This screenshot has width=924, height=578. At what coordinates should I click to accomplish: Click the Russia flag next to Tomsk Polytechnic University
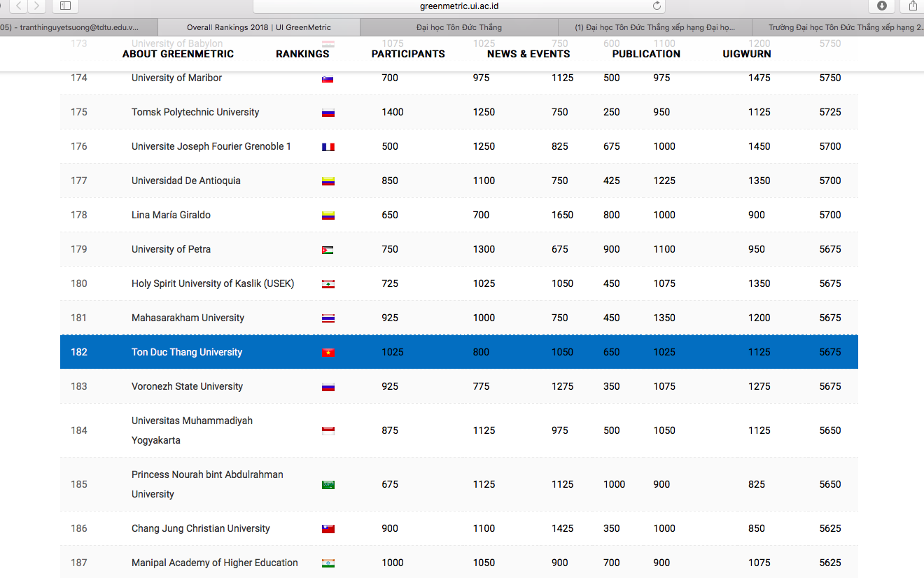pyautogui.click(x=328, y=112)
